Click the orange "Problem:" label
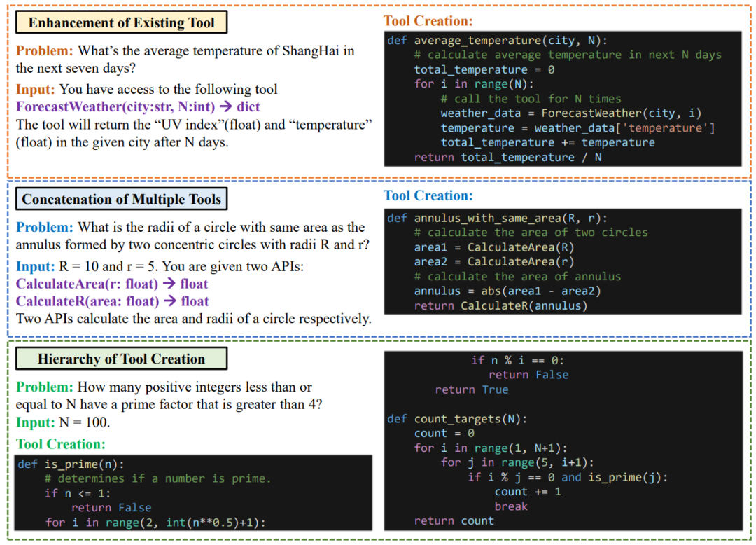 (x=44, y=50)
